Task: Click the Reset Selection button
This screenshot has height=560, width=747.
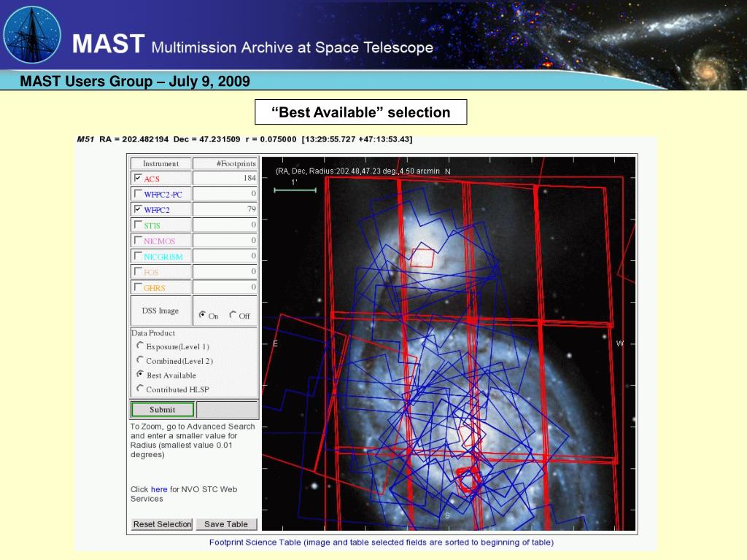Action: (162, 524)
